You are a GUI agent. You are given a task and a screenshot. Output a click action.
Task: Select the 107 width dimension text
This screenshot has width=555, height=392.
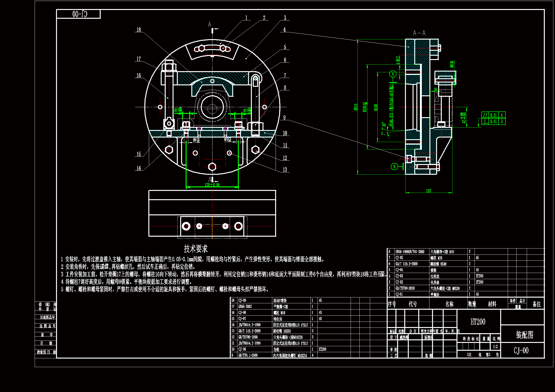pos(428,191)
